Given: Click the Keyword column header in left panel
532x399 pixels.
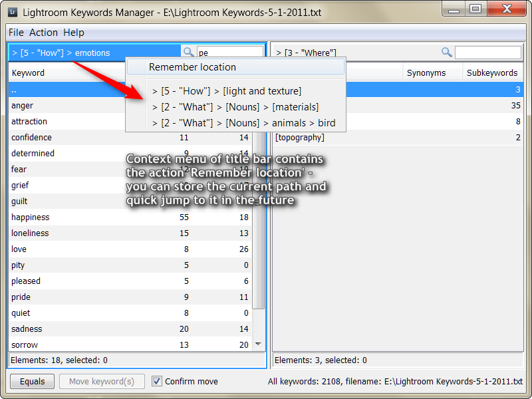Looking at the screenshot, I should click(x=67, y=72).
